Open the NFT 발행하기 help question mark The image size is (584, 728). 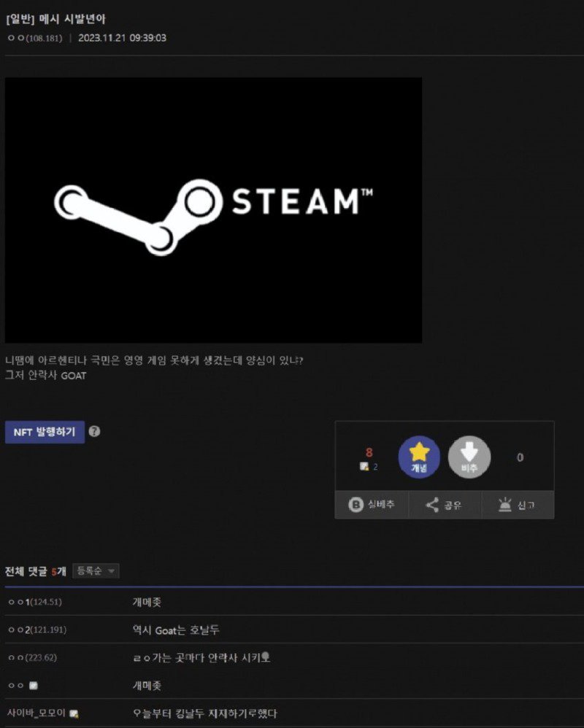coord(94,431)
